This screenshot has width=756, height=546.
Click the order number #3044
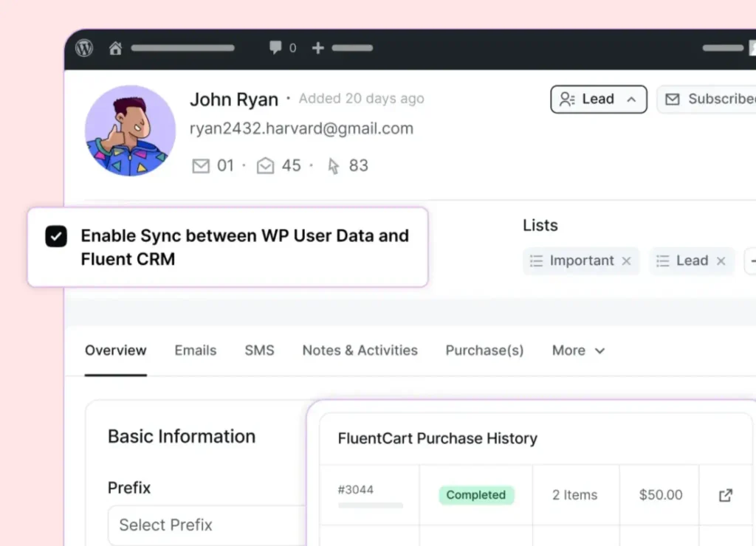(x=355, y=490)
